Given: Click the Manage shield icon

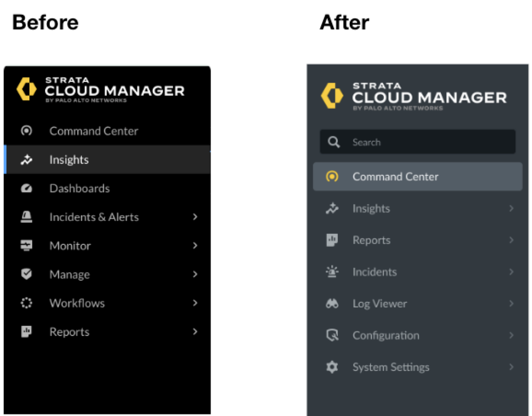Looking at the screenshot, I should pyautogui.click(x=27, y=274).
